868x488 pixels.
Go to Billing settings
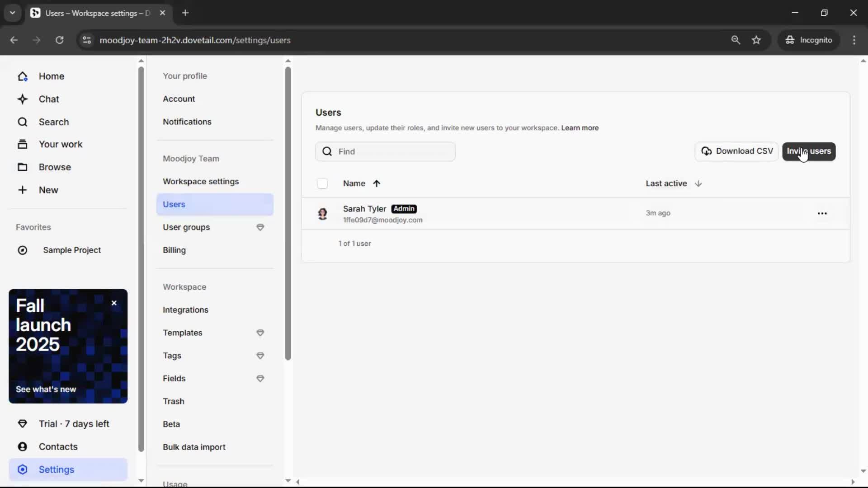pos(174,250)
